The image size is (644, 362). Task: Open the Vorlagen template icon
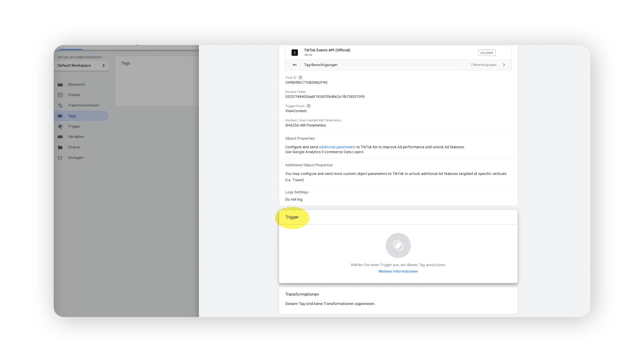(x=60, y=158)
